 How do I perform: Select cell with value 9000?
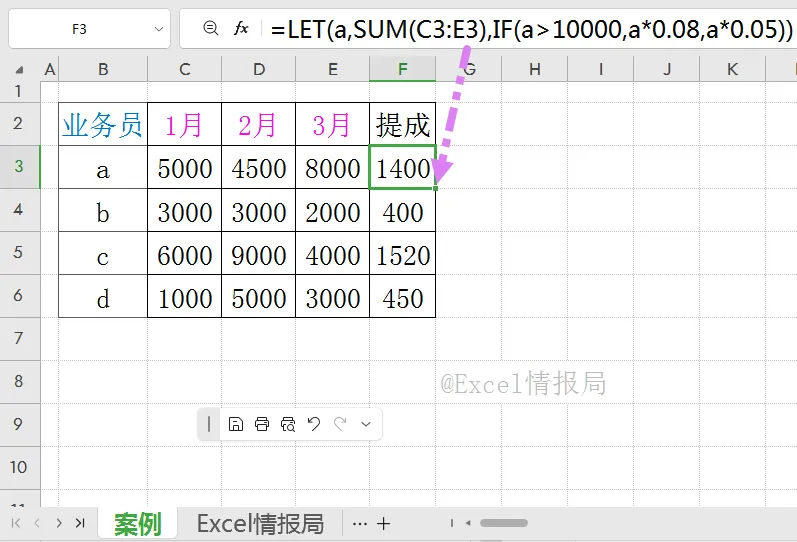258,254
